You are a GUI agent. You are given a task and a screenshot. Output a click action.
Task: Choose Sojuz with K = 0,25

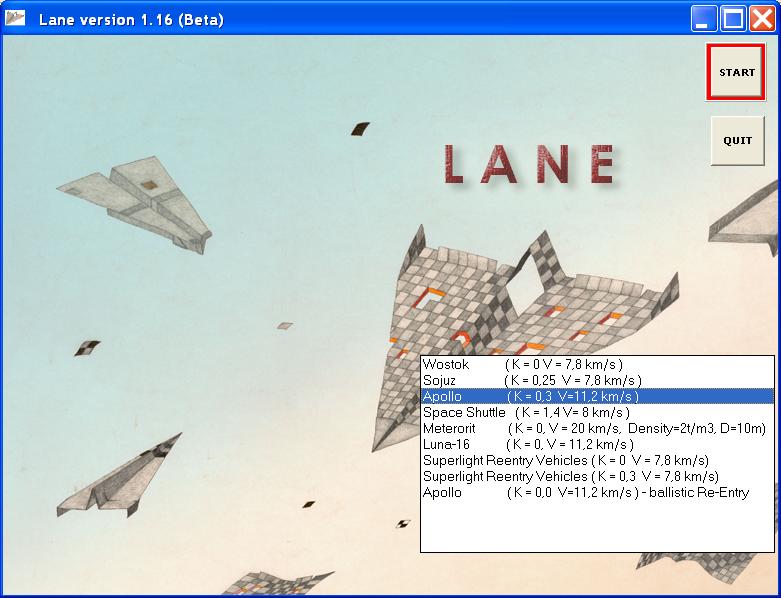[531, 381]
